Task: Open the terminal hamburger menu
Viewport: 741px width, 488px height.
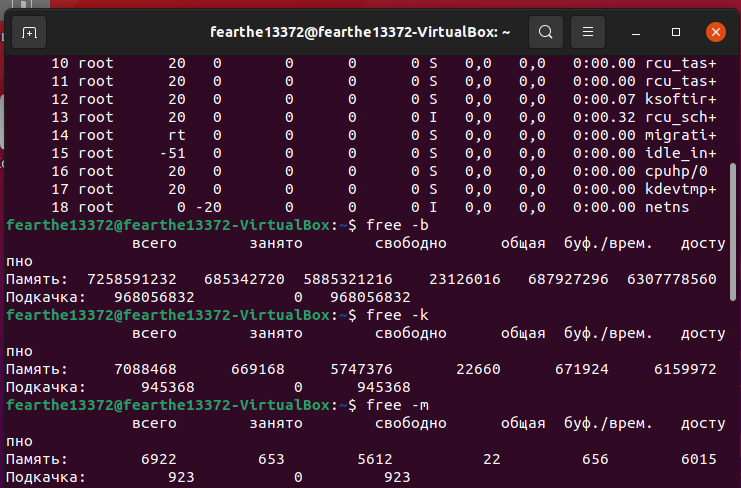Action: click(x=588, y=32)
